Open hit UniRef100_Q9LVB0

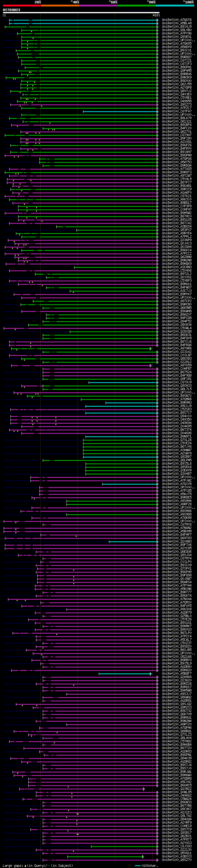pos(177,30)
